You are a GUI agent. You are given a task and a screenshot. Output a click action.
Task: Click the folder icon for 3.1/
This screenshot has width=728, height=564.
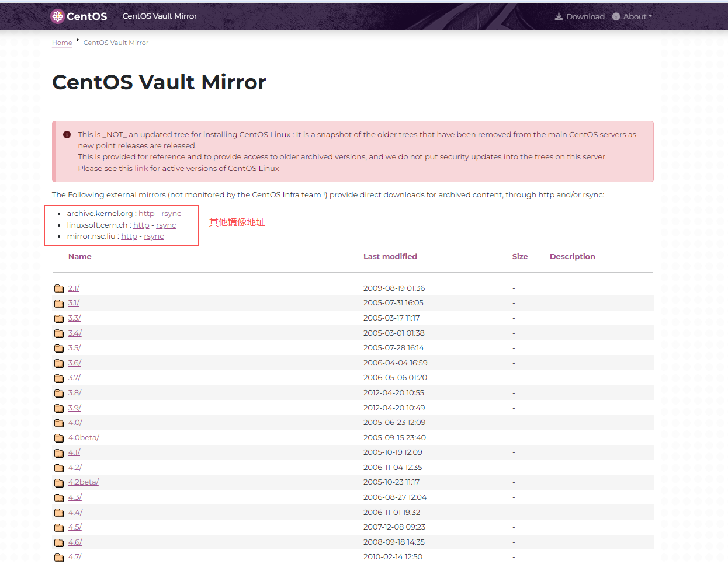point(59,303)
